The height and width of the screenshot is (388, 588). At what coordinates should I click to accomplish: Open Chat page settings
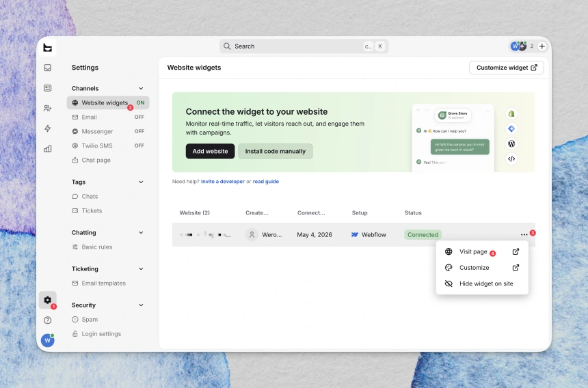108,161
